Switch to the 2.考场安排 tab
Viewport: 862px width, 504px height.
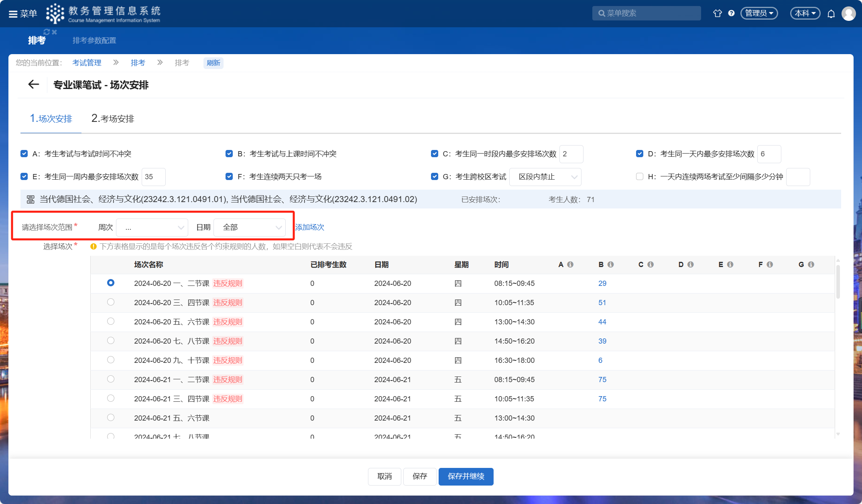point(113,119)
